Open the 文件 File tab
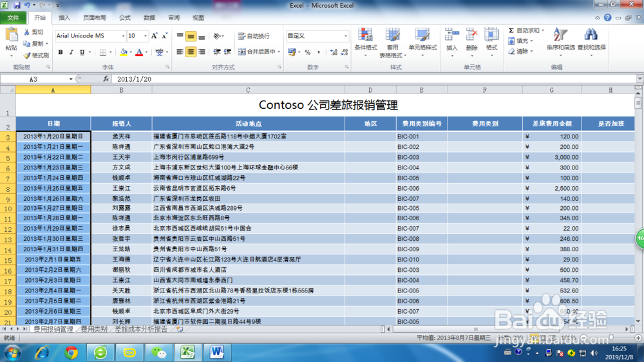 coord(13,17)
